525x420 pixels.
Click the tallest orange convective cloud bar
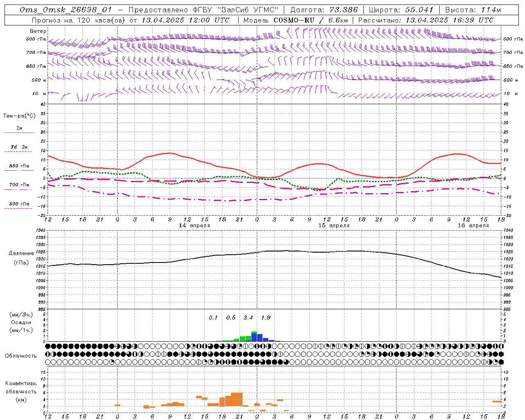click(x=237, y=399)
